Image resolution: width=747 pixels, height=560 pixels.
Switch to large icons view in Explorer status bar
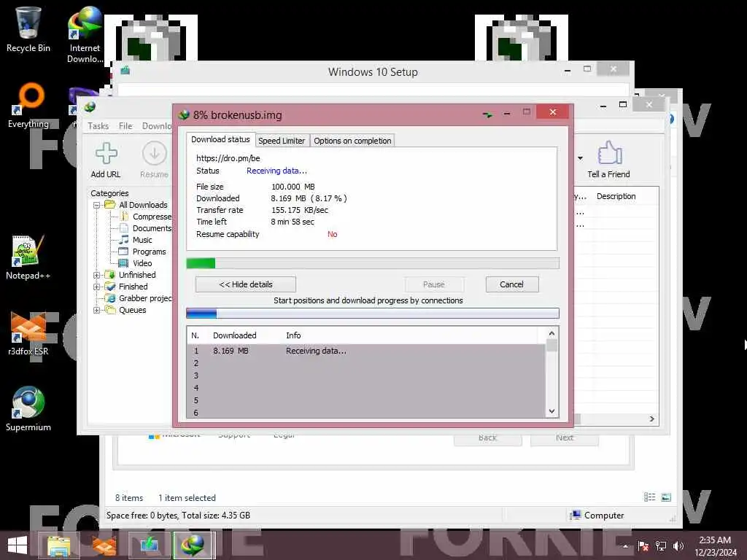[x=666, y=497]
